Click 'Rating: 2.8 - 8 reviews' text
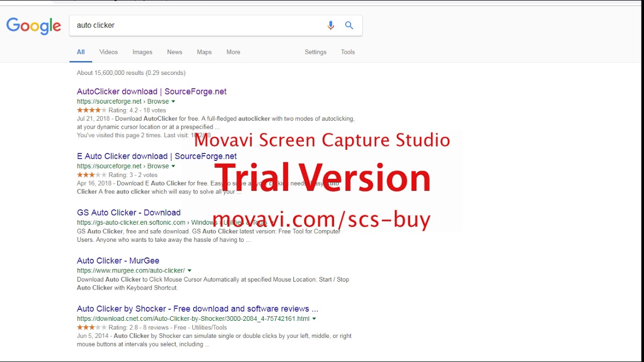Viewport: 644px width, 362px height. [x=139, y=327]
